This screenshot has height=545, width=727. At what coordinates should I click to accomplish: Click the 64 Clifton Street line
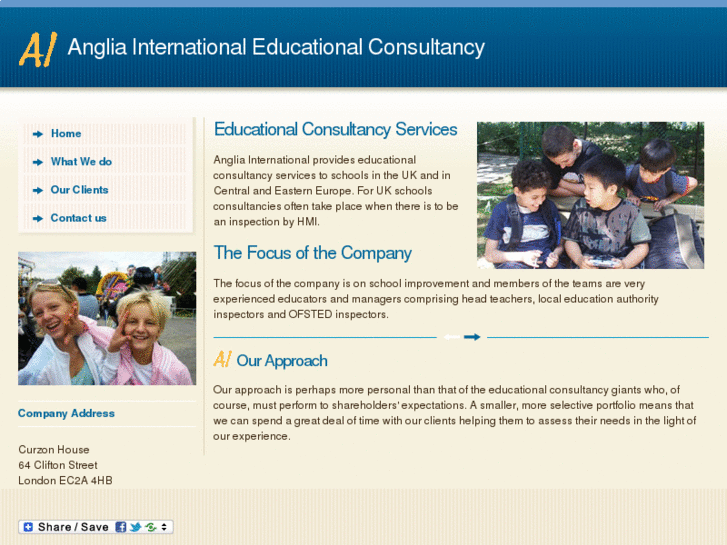58,465
